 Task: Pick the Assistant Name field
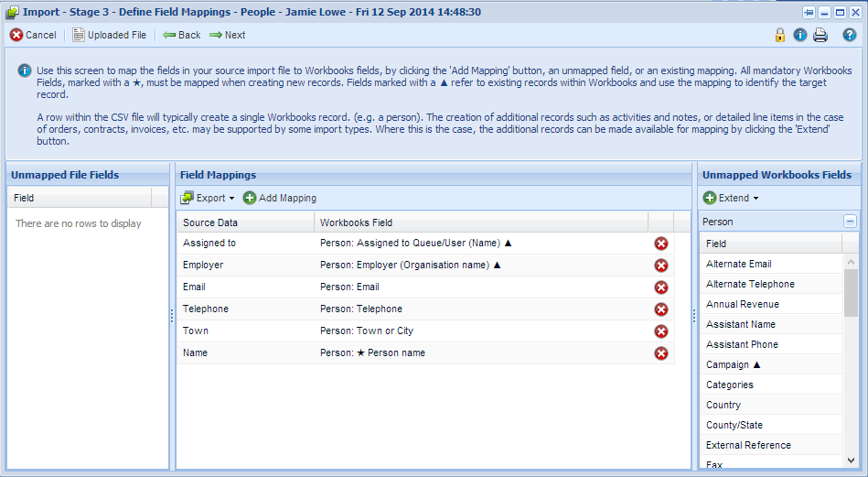[x=771, y=324]
